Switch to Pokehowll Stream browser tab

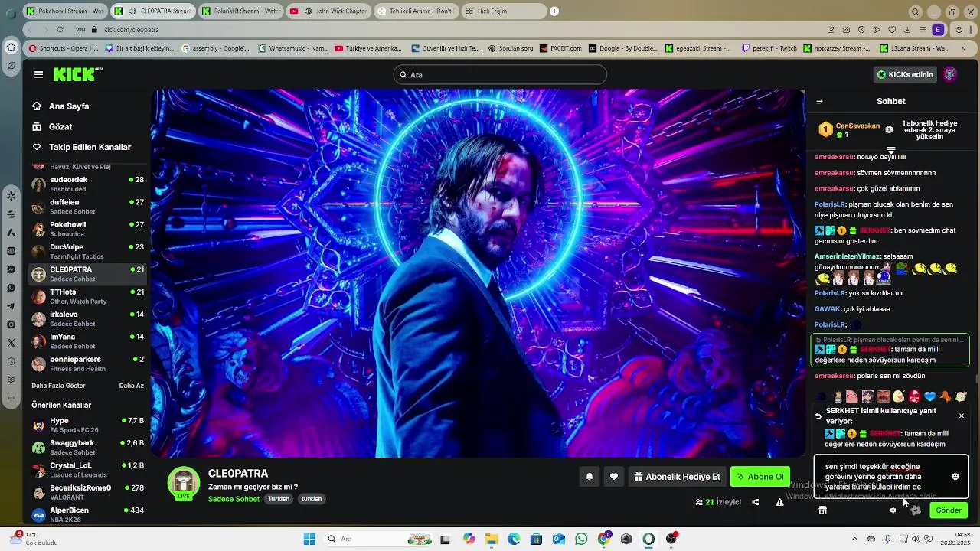[x=64, y=11]
